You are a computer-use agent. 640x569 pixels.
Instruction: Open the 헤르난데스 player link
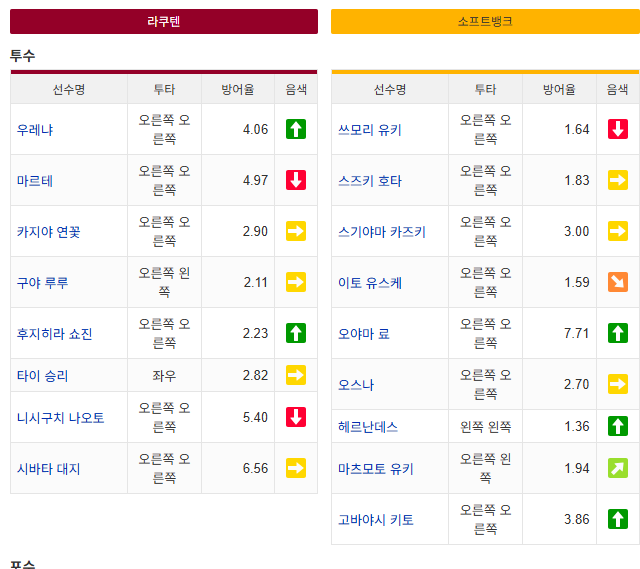pos(368,427)
